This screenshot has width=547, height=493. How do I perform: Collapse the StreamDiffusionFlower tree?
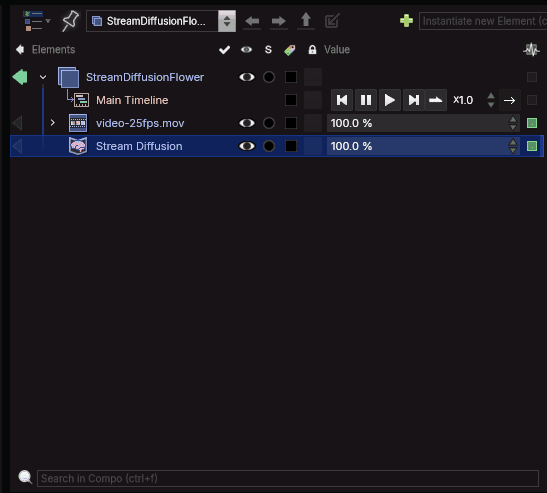[43, 77]
